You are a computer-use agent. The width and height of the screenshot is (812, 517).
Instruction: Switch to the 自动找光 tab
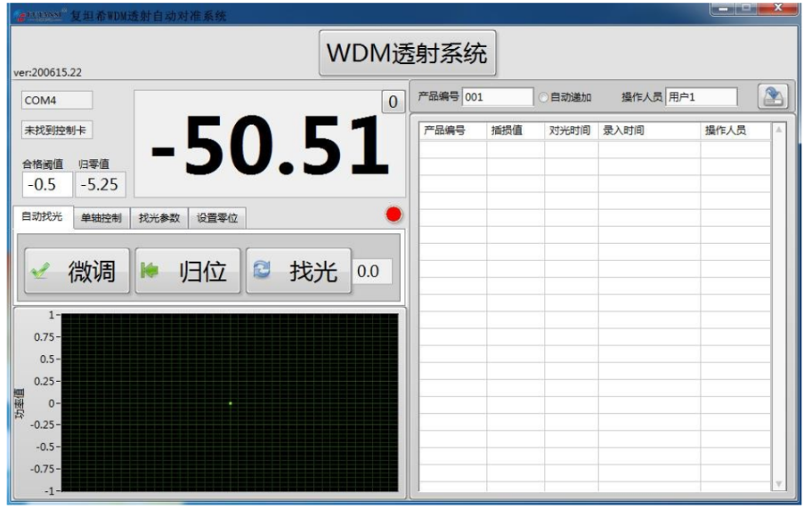[43, 216]
